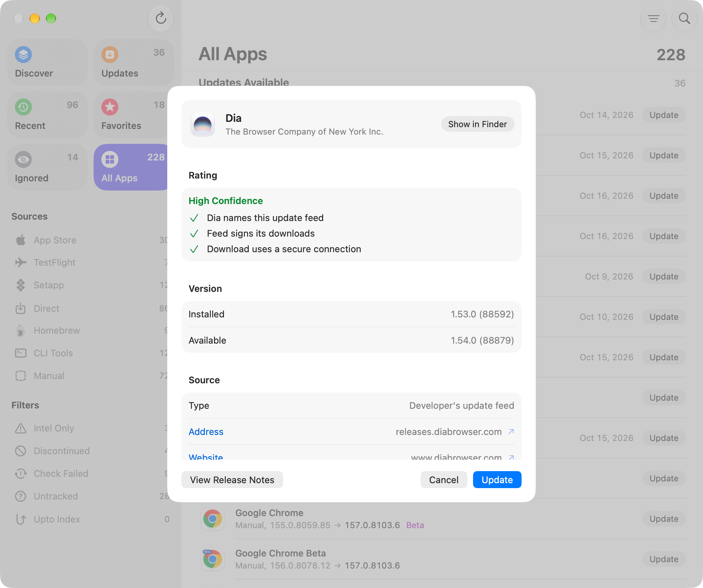
Task: Click Show in Finder button
Action: 477,124
